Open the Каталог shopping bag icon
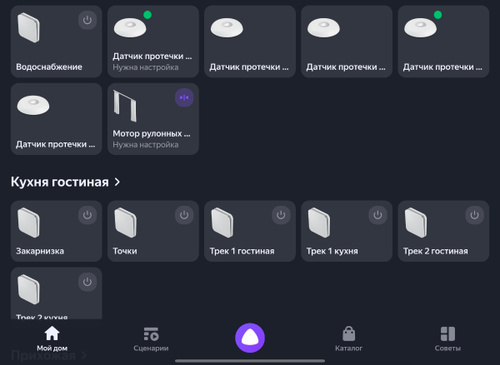Screen dimensions: 500x365 coord(349,334)
